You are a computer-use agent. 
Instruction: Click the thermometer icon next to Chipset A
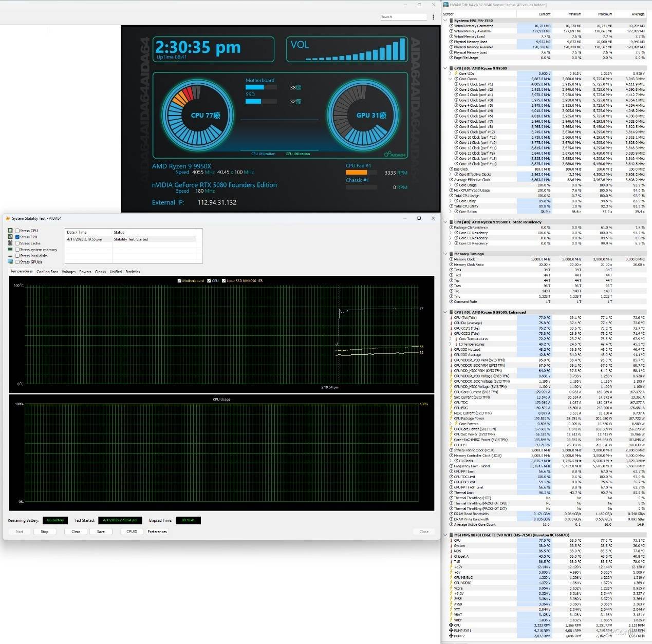[x=451, y=556]
